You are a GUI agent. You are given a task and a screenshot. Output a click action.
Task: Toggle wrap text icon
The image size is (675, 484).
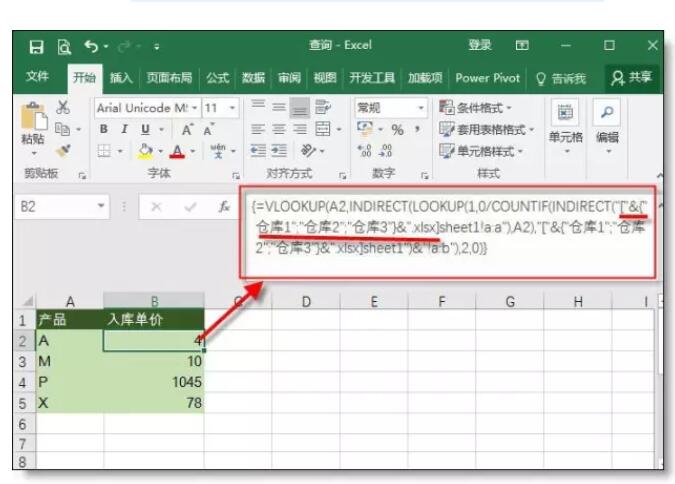322,107
